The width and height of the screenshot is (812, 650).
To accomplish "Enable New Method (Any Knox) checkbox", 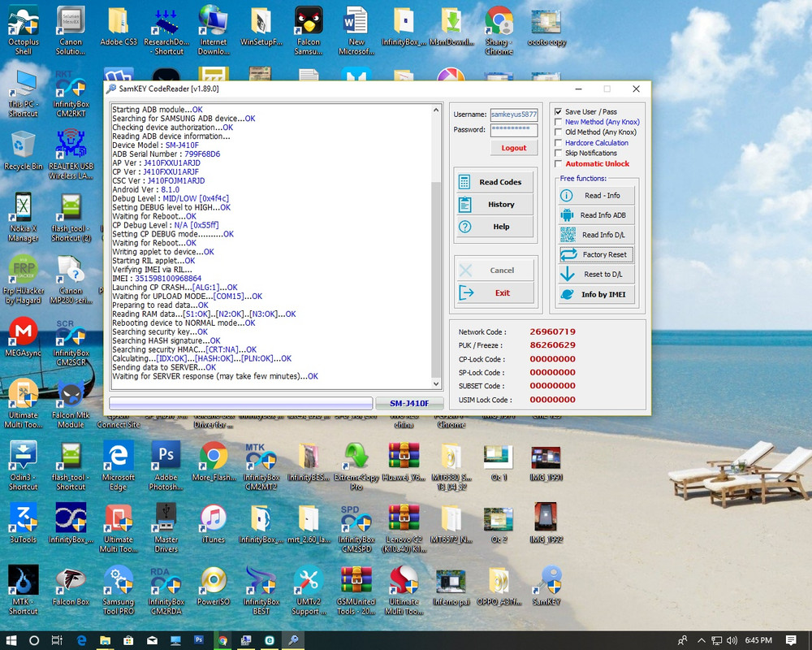I will [559, 122].
